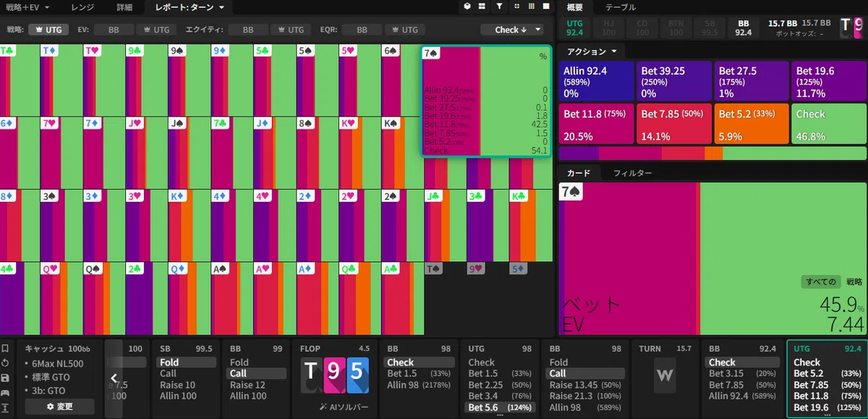The height and width of the screenshot is (419, 868).
Task: Click the back chevron in action history
Action: tap(114, 378)
